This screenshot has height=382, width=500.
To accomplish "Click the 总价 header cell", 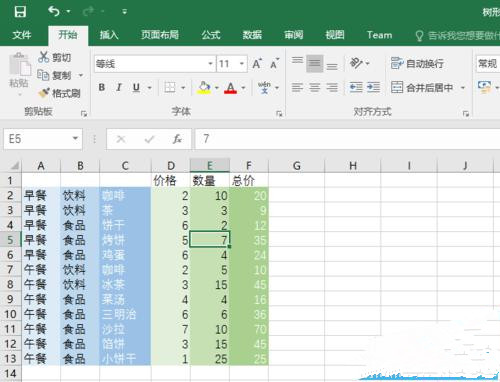I will point(249,180).
